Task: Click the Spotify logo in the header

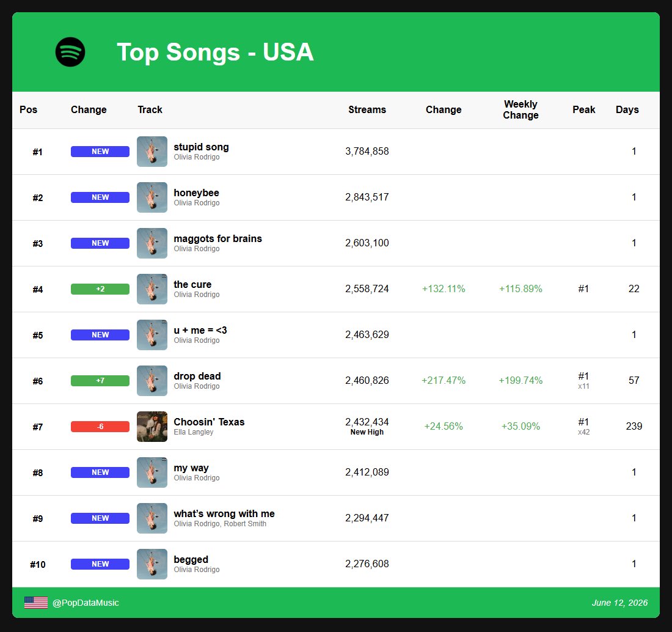Action: [x=70, y=52]
